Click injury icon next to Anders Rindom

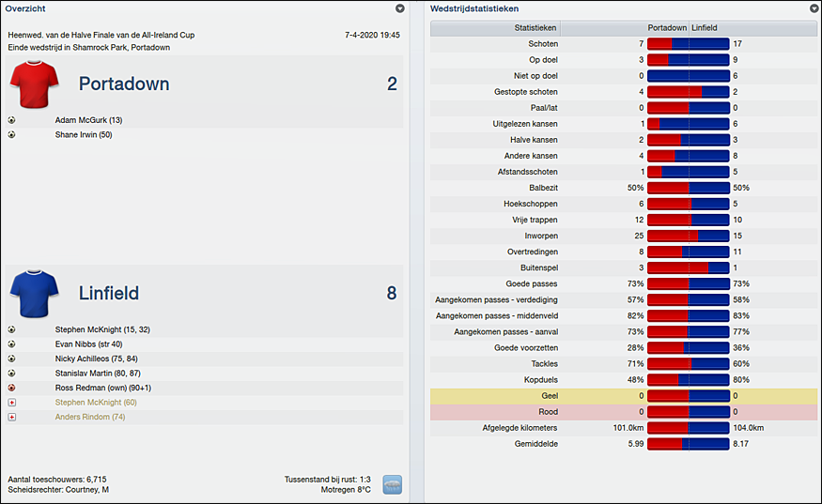coord(11,417)
